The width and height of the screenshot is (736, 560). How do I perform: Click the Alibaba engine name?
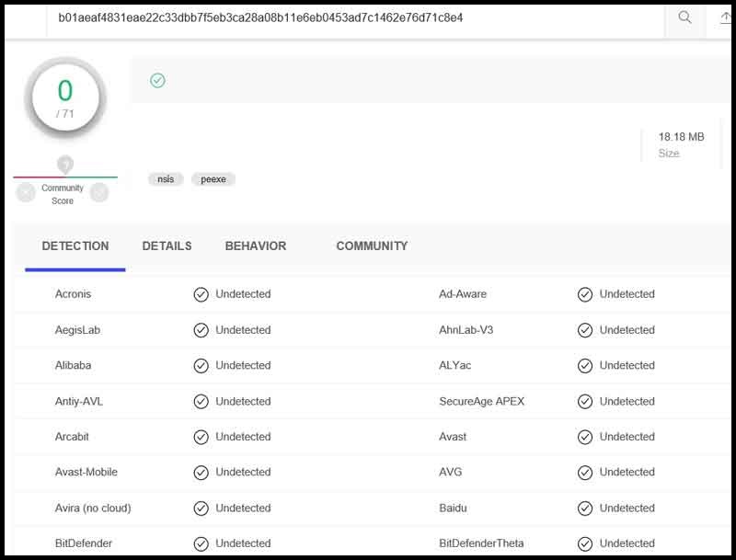pos(73,365)
